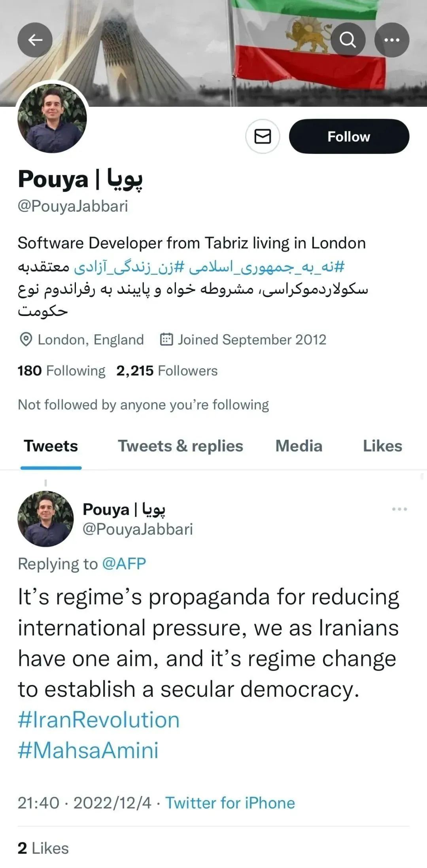The height and width of the screenshot is (868, 427).
Task: Open the Tweets & replies tab
Action: (x=180, y=446)
